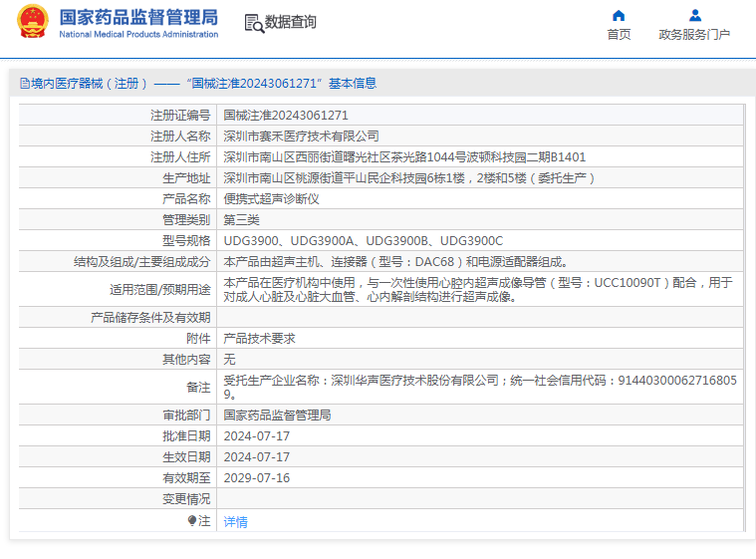Click the 政务服务门户 user icon
The width and height of the screenshot is (756, 559).
click(x=695, y=16)
